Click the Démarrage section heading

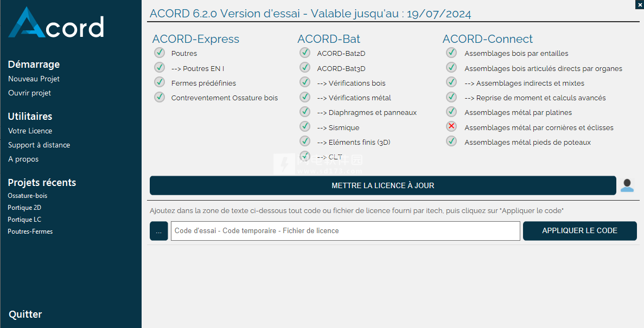click(34, 65)
